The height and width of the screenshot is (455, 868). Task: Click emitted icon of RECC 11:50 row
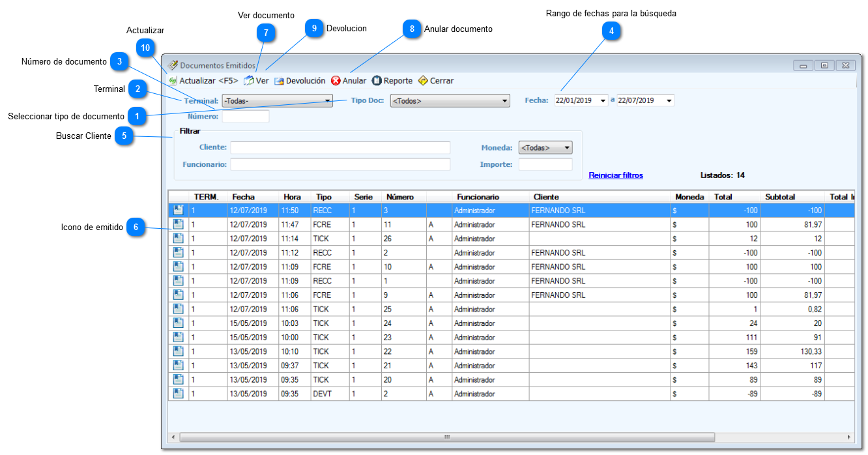(178, 210)
